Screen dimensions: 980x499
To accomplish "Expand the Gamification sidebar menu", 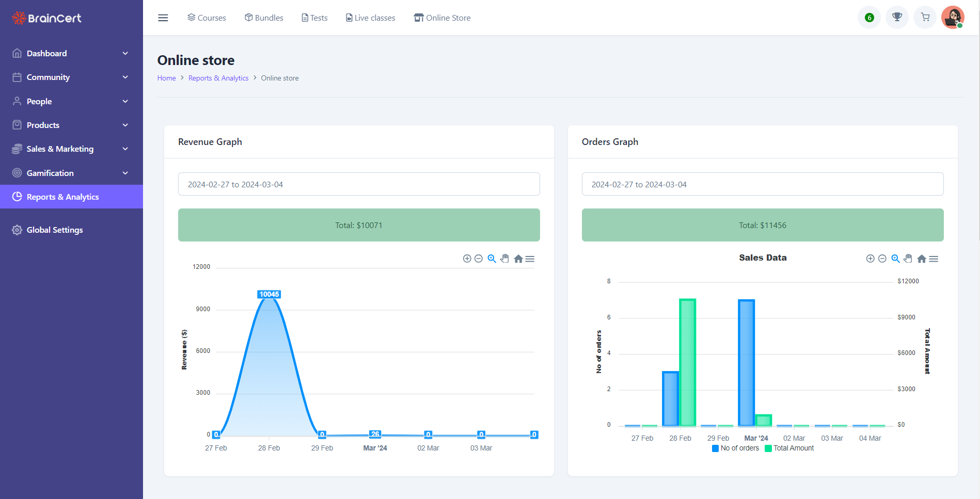I will tap(71, 173).
